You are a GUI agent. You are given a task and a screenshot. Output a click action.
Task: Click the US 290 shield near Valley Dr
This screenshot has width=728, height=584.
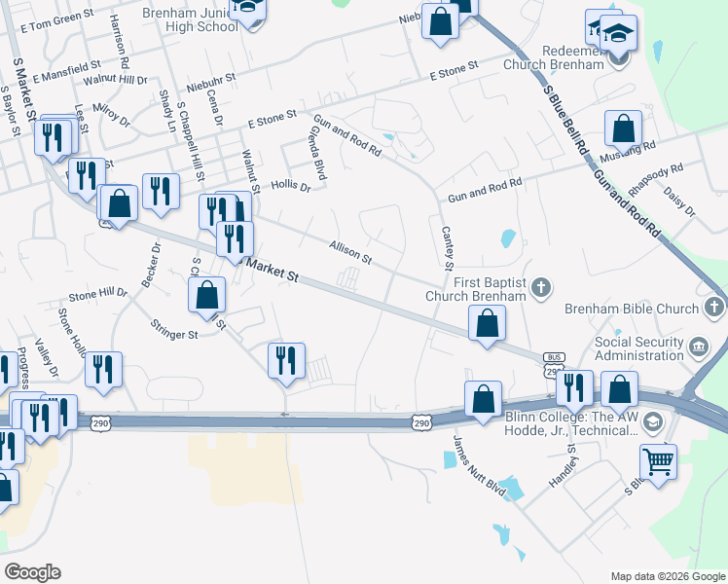(x=100, y=423)
